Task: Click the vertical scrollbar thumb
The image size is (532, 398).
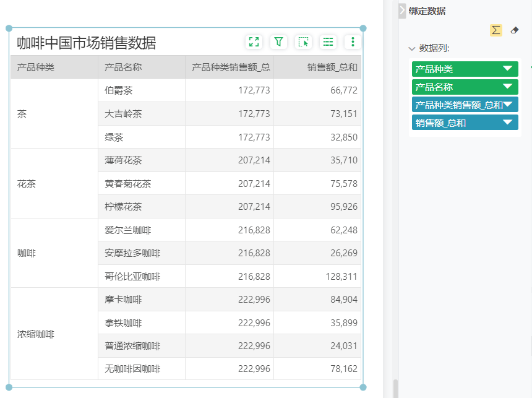Action: (x=395, y=389)
